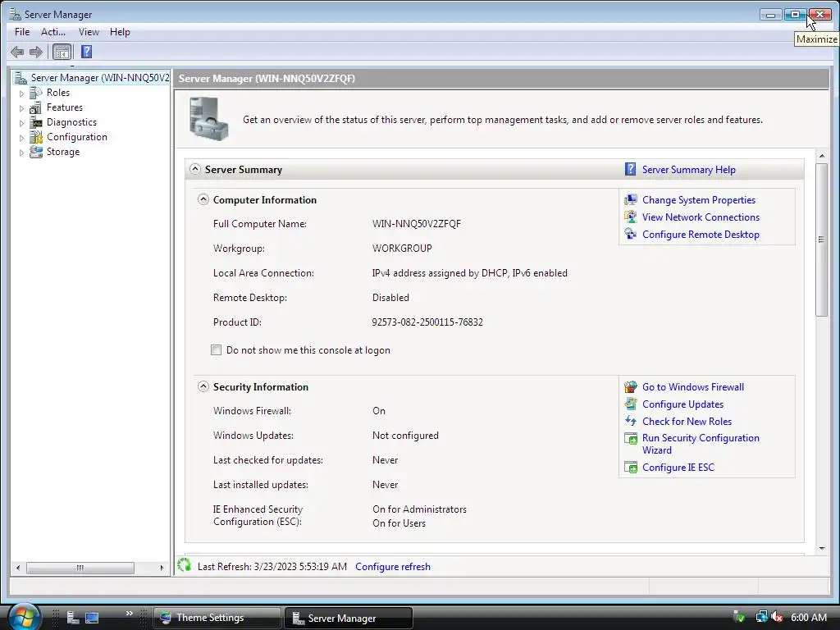Click the Configure Updates icon
Viewport: 840px width, 630px height.
631,404
